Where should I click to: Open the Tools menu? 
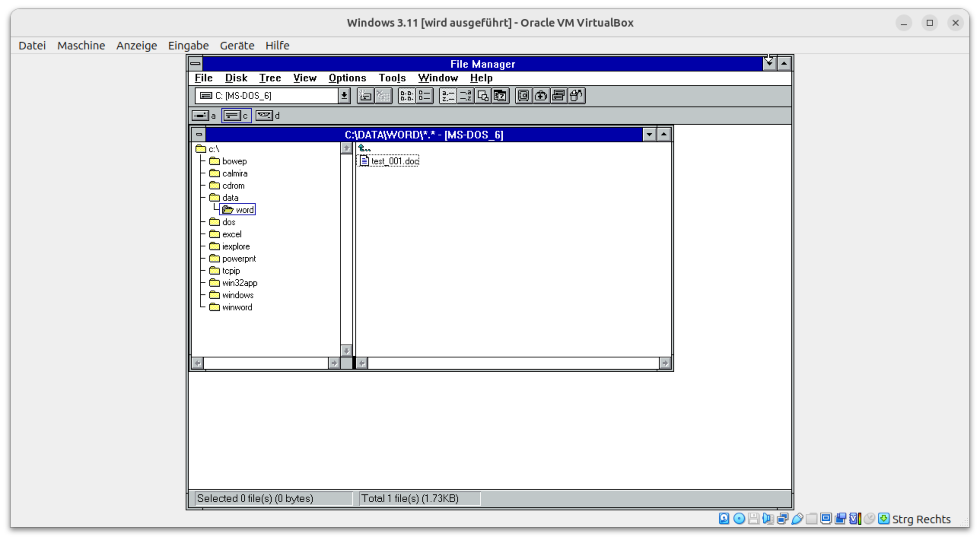pyautogui.click(x=392, y=78)
